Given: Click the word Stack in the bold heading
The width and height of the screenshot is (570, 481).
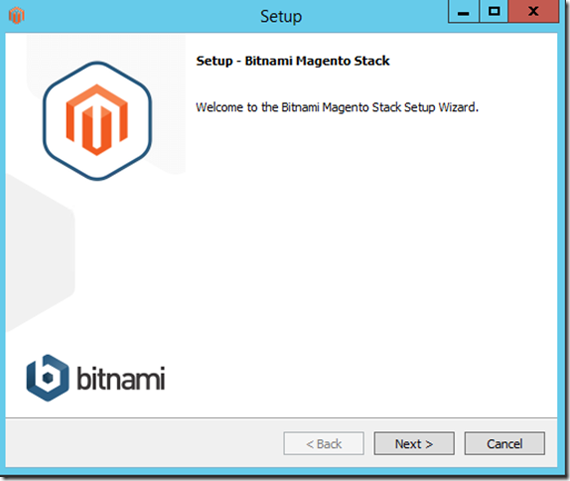Looking at the screenshot, I should 372,61.
